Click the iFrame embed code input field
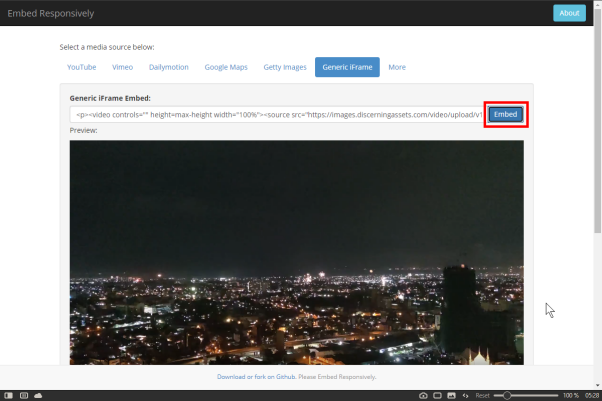This screenshot has height=401, width=602. coord(276,115)
